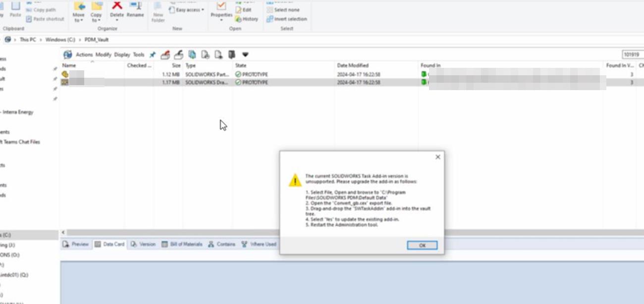The height and width of the screenshot is (304, 644).
Task: Open the Actions menu
Action: [84, 55]
